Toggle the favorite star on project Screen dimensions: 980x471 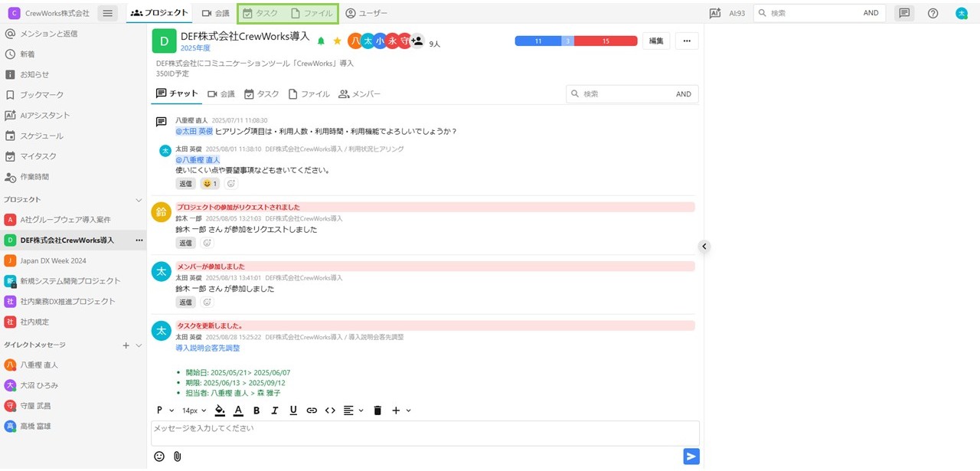337,41
